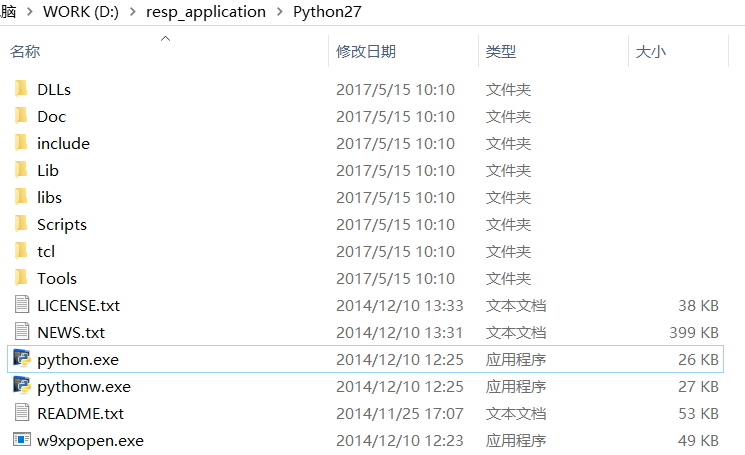Click the 53 KB size of README.txt
The image size is (745, 455).
tap(698, 414)
